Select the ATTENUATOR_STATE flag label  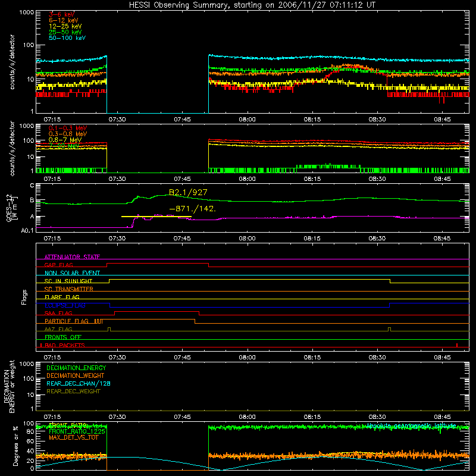[72, 257]
